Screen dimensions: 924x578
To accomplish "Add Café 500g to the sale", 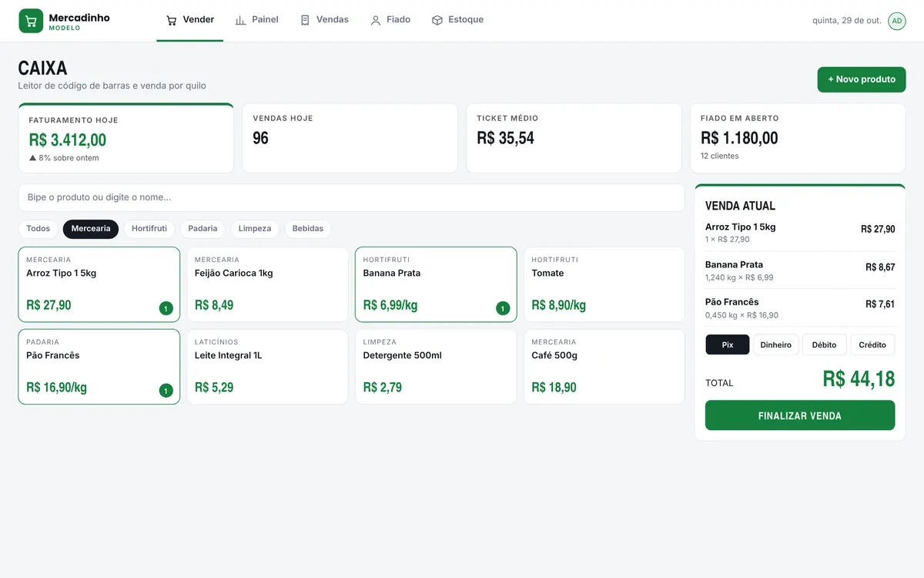I will 604,367.
